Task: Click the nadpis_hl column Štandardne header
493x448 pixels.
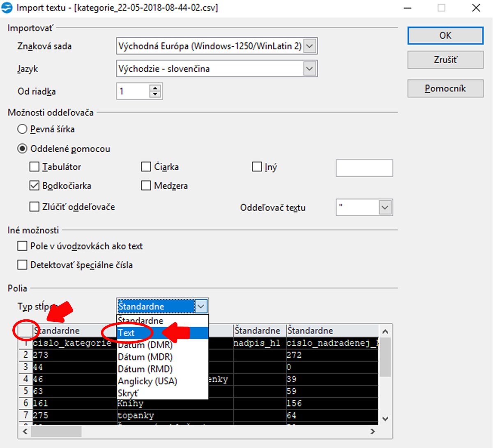Action: pos(260,330)
